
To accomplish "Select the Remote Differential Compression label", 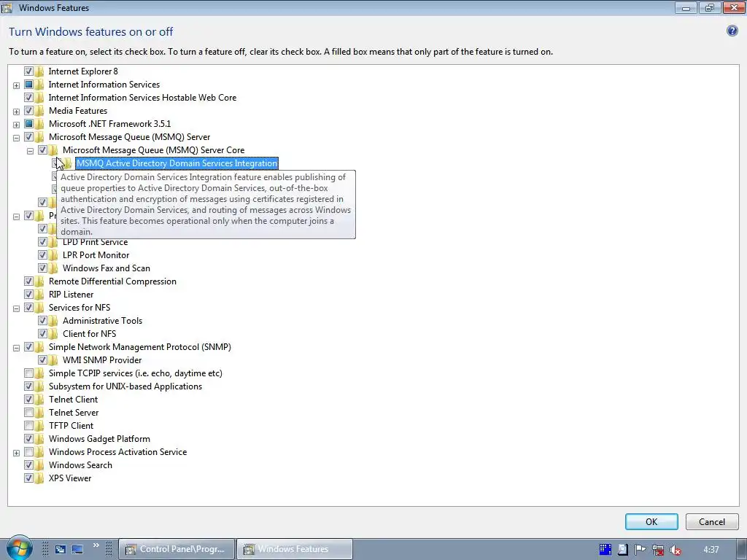I will tap(112, 281).
